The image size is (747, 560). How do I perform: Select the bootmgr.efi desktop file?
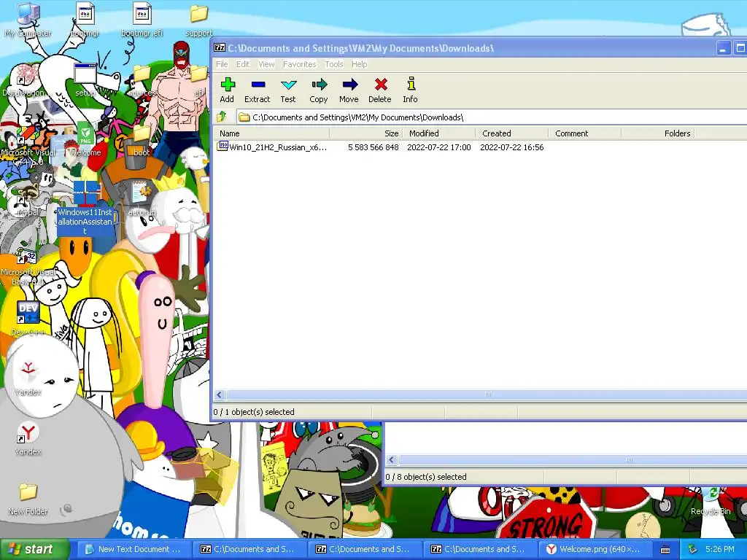coord(142,20)
